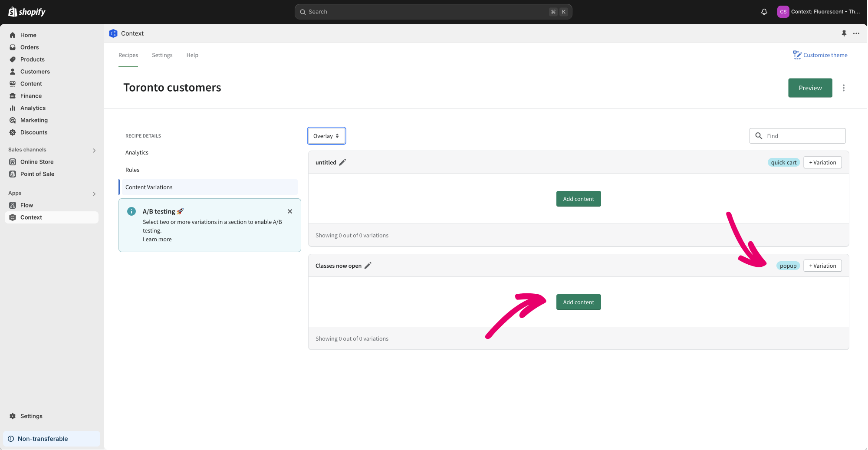
Task: Open the notifications bell
Action: (x=764, y=12)
